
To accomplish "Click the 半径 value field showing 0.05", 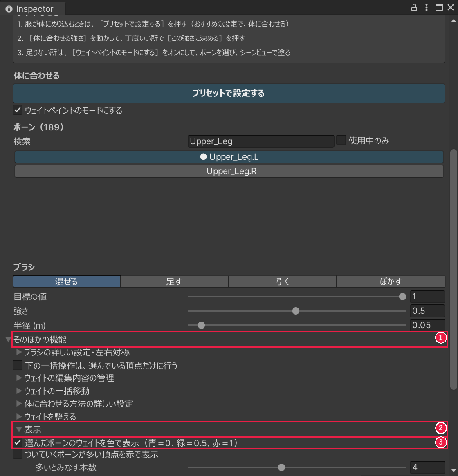I will (427, 325).
